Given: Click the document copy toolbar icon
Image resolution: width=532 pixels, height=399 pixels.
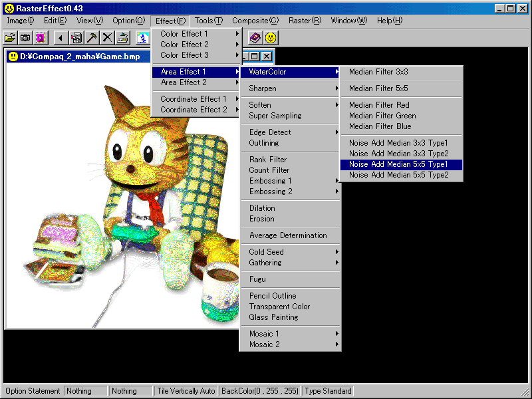Looking at the screenshot, I should [x=76, y=38].
